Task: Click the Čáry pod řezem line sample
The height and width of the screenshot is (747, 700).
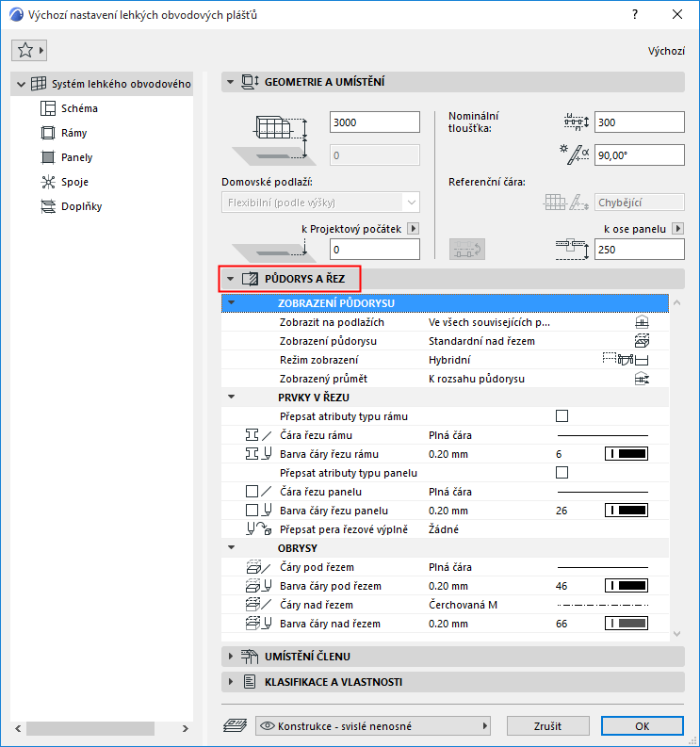Action: click(603, 567)
